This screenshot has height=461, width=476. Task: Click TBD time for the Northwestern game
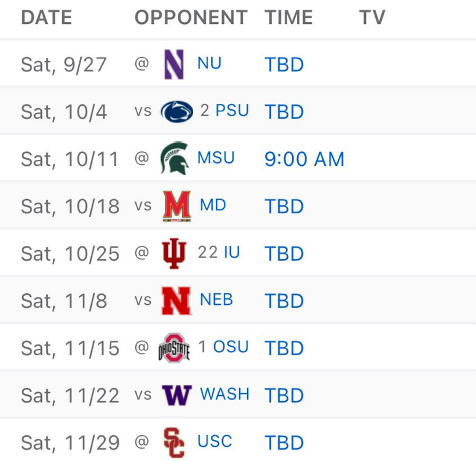tap(284, 65)
